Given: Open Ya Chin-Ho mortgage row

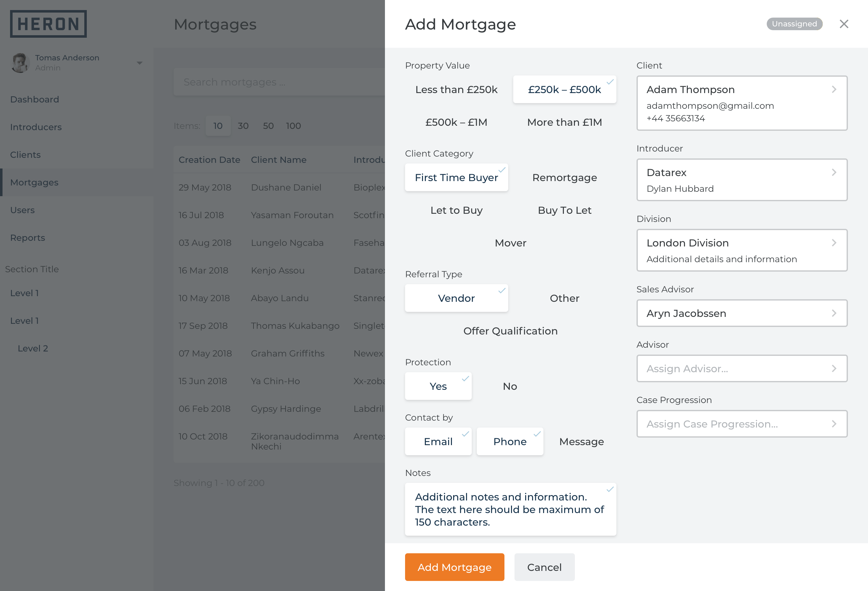Looking at the screenshot, I should pos(279,381).
